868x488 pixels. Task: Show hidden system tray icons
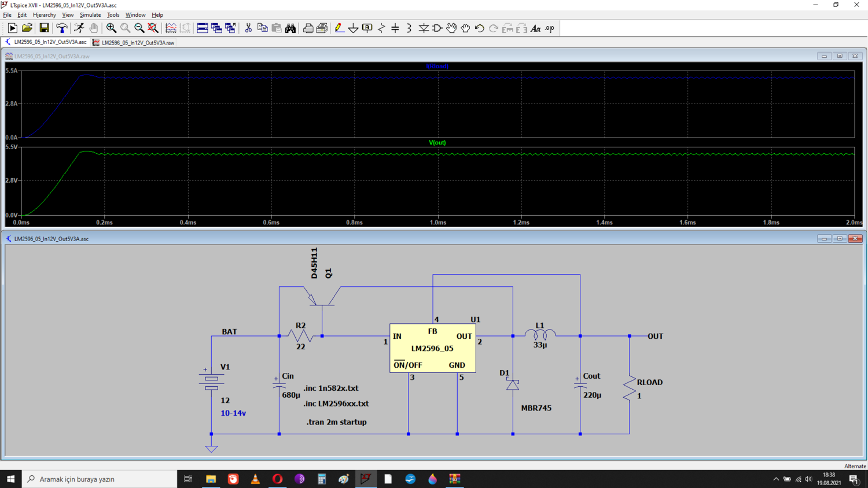tap(776, 479)
